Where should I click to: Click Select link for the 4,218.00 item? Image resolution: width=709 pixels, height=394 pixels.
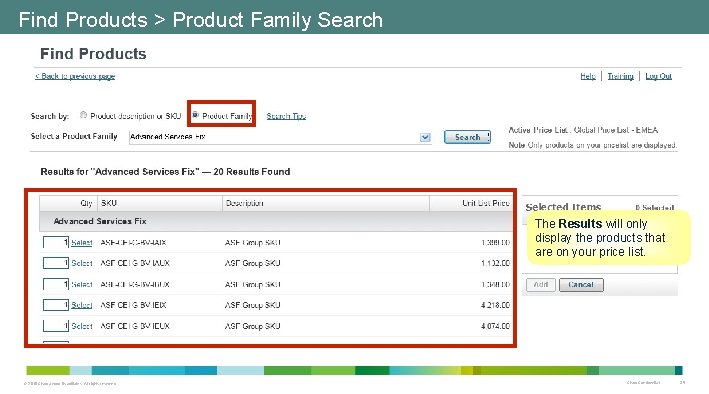pyautogui.click(x=82, y=305)
